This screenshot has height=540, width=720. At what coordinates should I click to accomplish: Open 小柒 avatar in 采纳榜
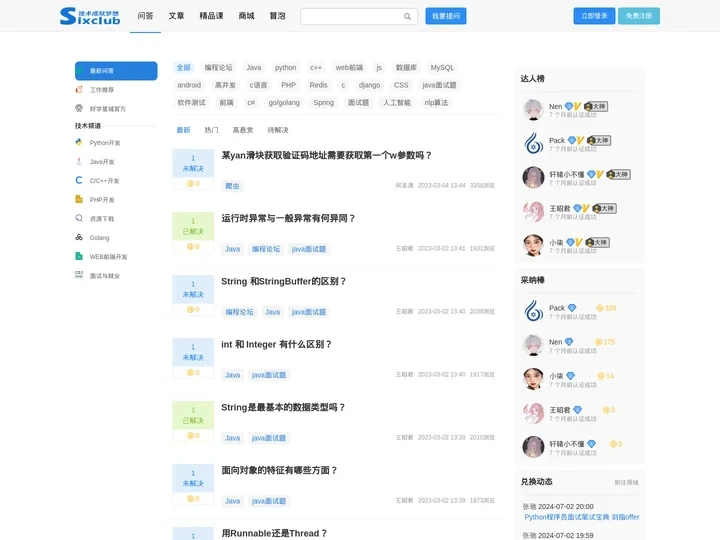(x=533, y=379)
